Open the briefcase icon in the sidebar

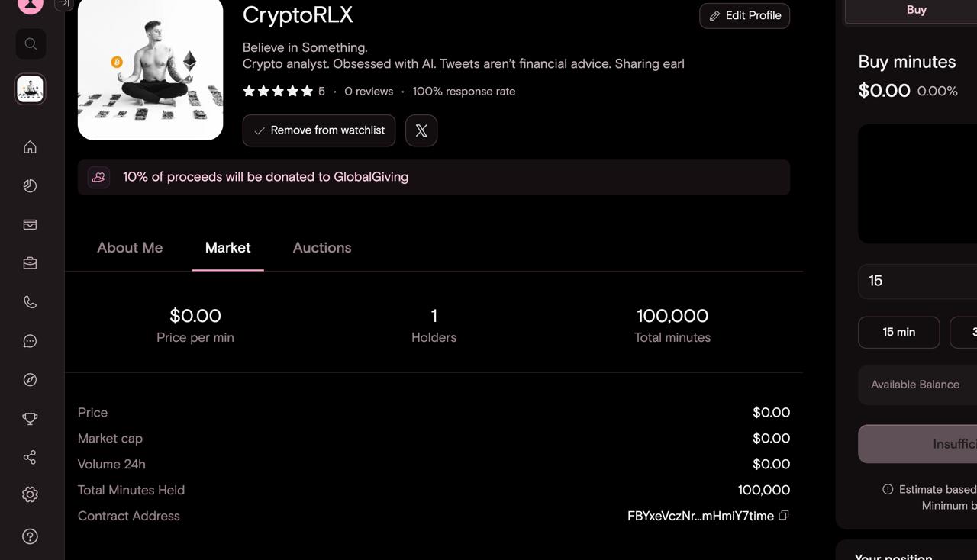(x=30, y=263)
